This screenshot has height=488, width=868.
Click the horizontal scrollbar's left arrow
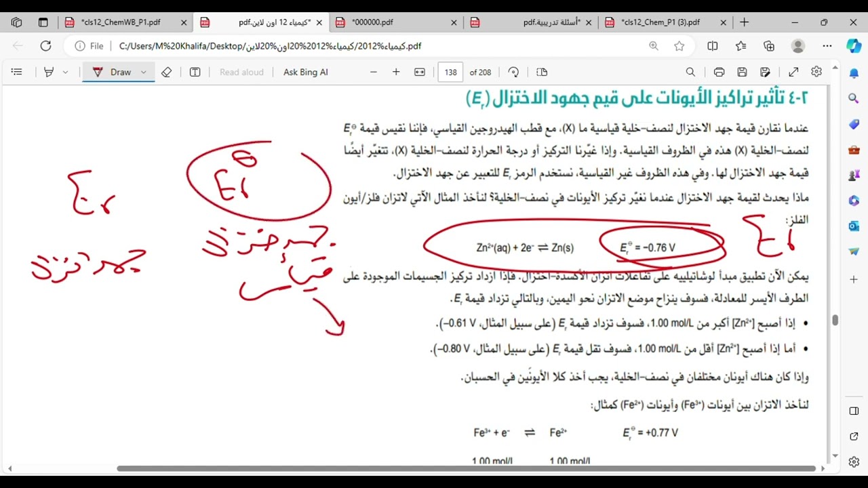click(x=9, y=468)
